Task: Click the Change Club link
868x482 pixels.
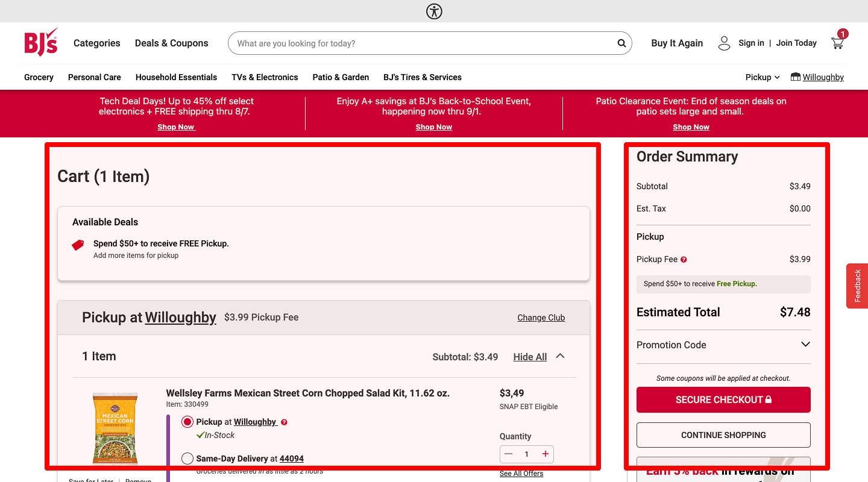Action: pos(541,318)
